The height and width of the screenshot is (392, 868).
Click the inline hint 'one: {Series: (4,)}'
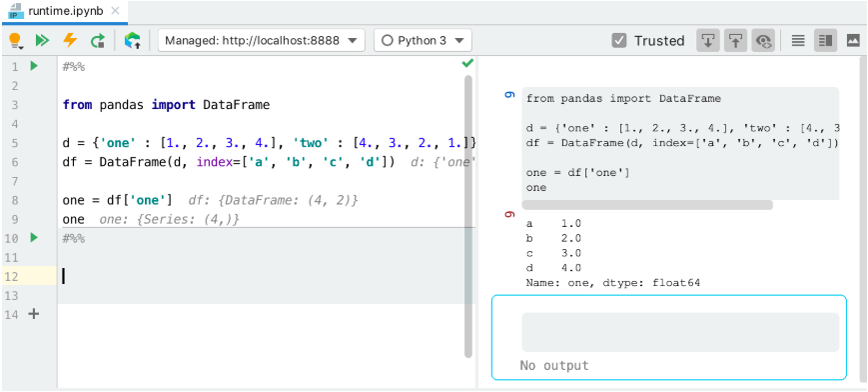coord(170,220)
